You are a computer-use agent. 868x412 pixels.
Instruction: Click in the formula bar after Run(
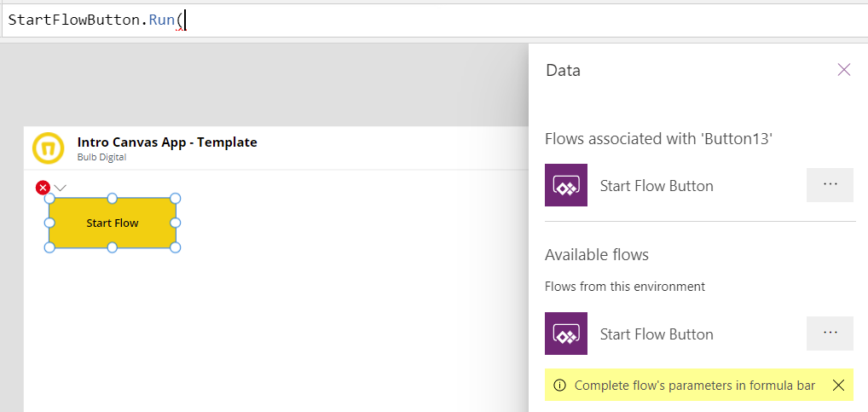(x=186, y=20)
